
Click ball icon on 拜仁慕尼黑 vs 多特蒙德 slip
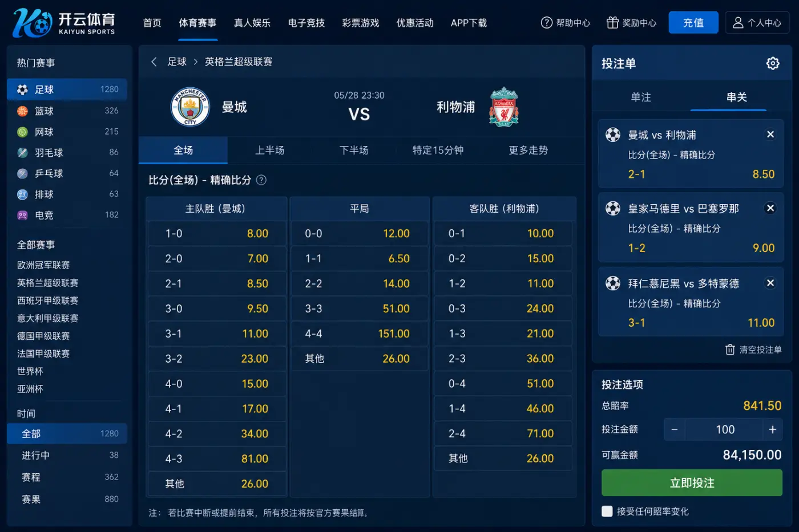[613, 283]
